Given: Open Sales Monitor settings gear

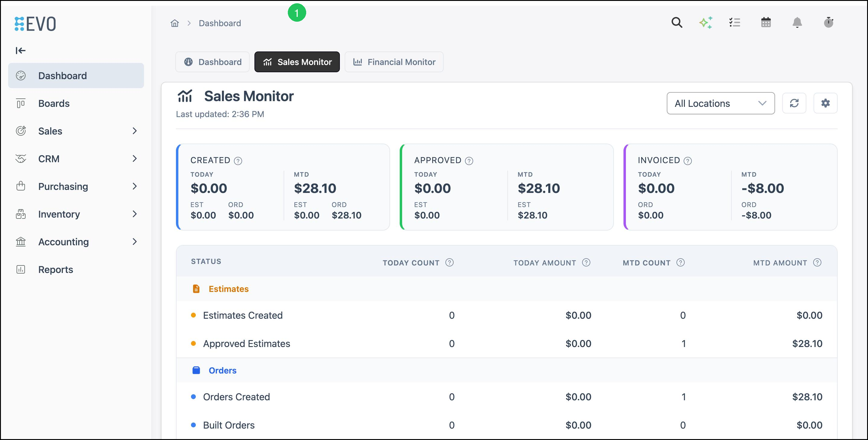Looking at the screenshot, I should tap(825, 103).
